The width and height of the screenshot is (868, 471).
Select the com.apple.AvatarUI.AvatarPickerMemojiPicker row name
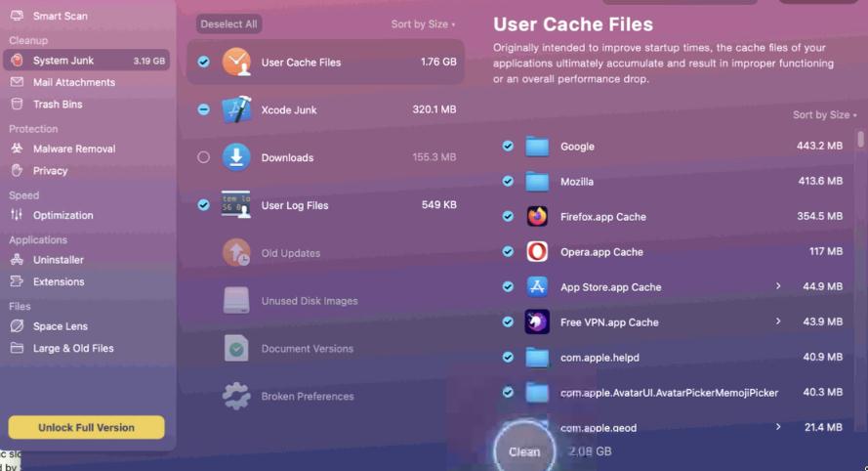[x=669, y=393]
